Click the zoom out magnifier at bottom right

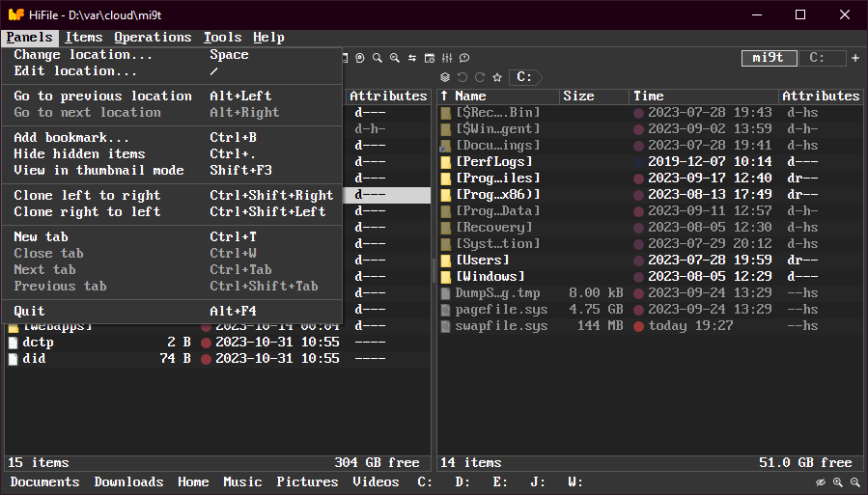pos(854,482)
